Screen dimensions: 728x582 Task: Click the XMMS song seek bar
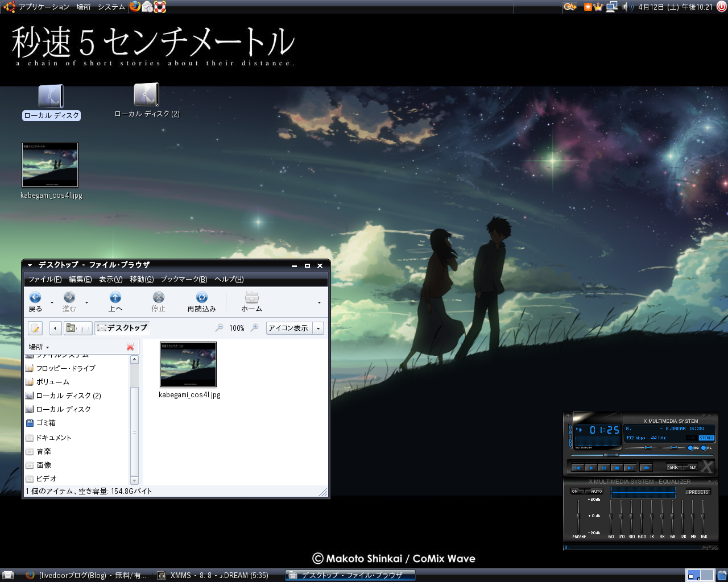coord(643,455)
